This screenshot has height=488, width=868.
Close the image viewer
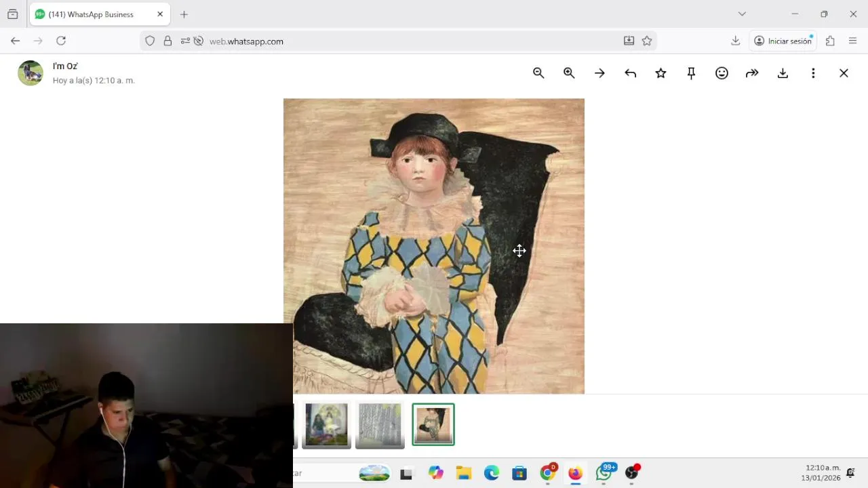tap(844, 73)
